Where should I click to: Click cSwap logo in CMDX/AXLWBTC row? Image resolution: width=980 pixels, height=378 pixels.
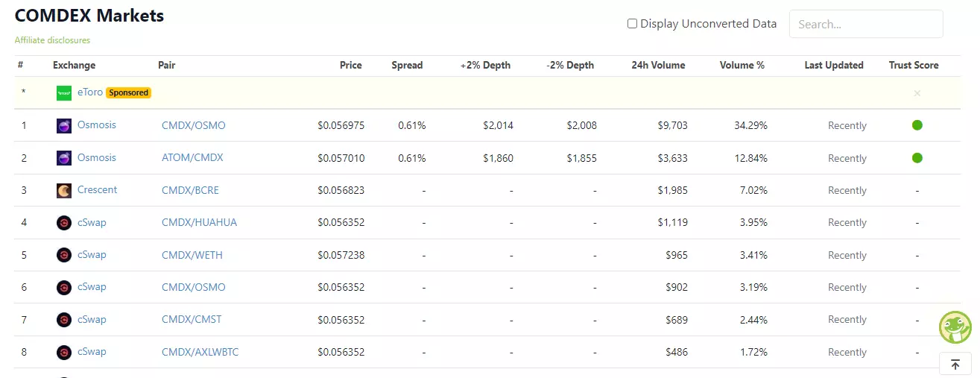(64, 352)
